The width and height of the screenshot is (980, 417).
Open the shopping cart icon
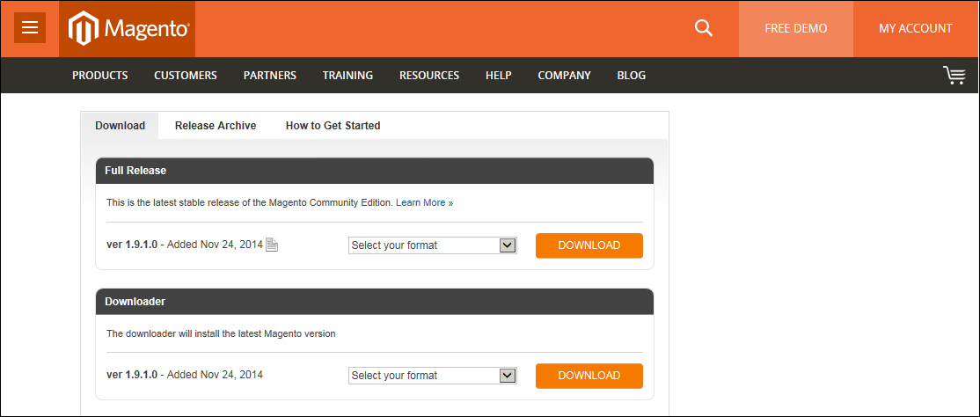954,75
